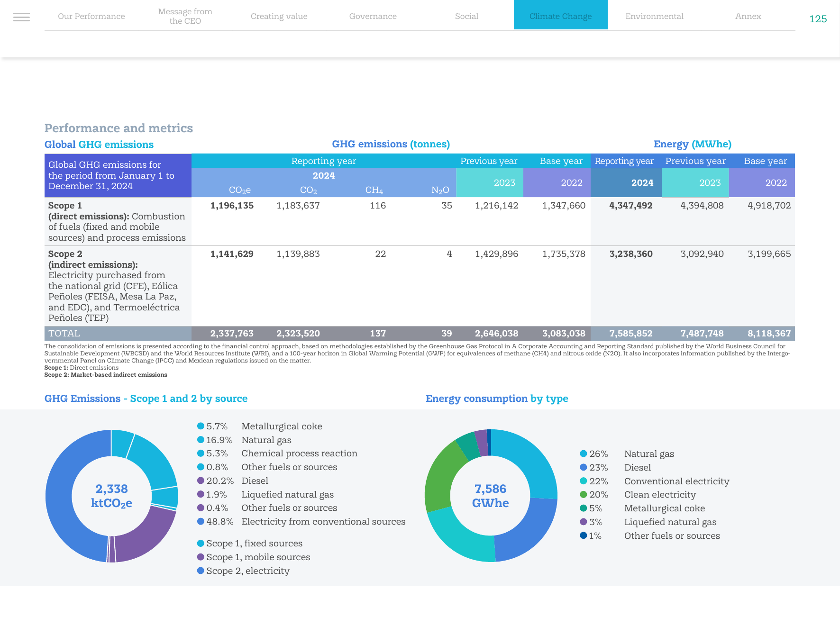The image size is (840, 644).
Task: Open the hamburger menu icon
Action: [x=21, y=17]
